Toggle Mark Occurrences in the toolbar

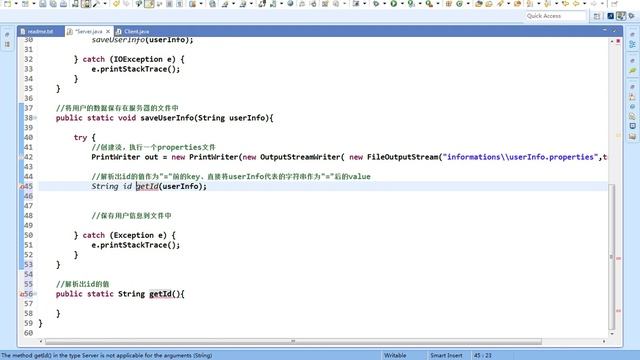[149, 4]
